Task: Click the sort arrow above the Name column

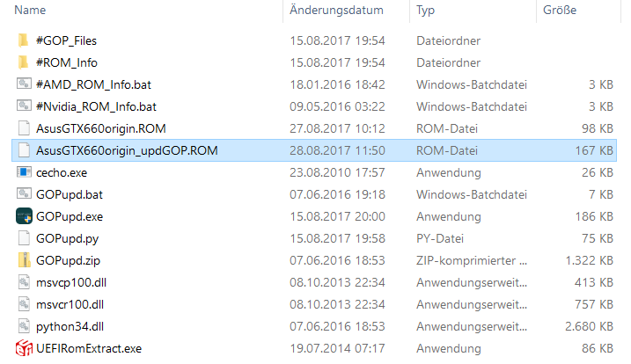Action: (146, 3)
